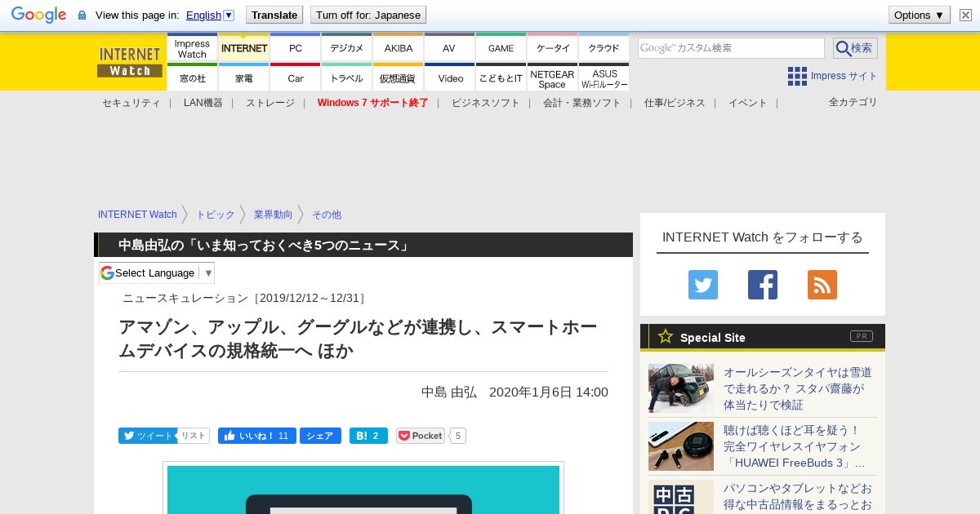Open the Select Language dropdown
The width and height of the screenshot is (980, 514).
tap(157, 273)
